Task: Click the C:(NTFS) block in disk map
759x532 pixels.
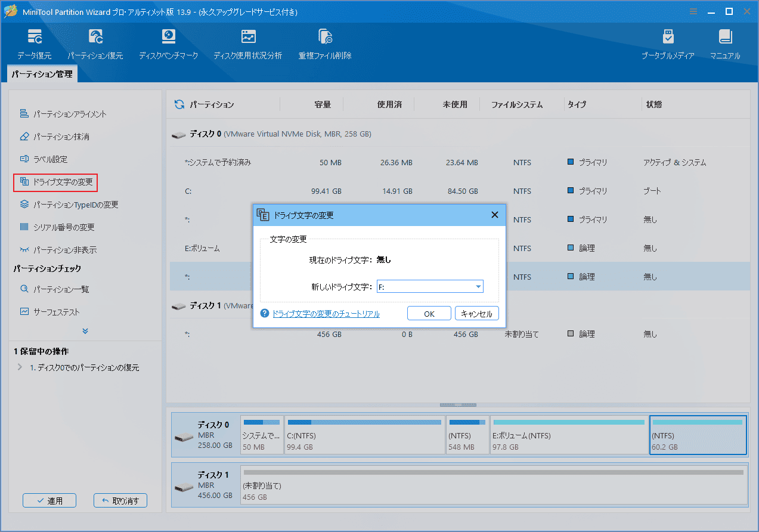Action: [364, 435]
